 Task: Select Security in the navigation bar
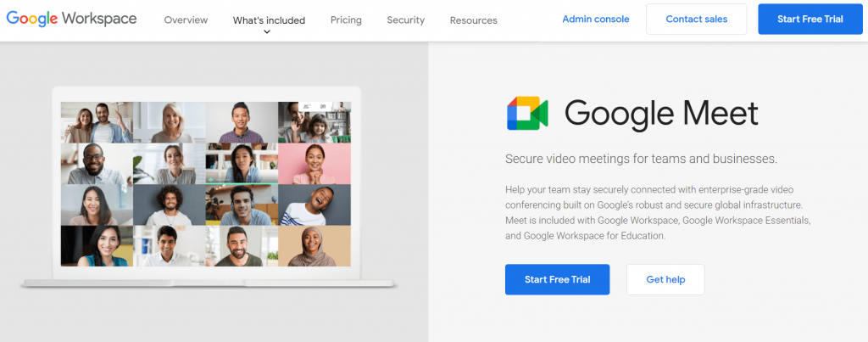406,20
